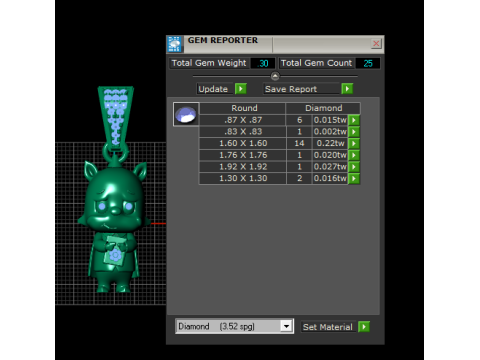Select the 1.92 X 1.92 size cell

[x=243, y=167]
